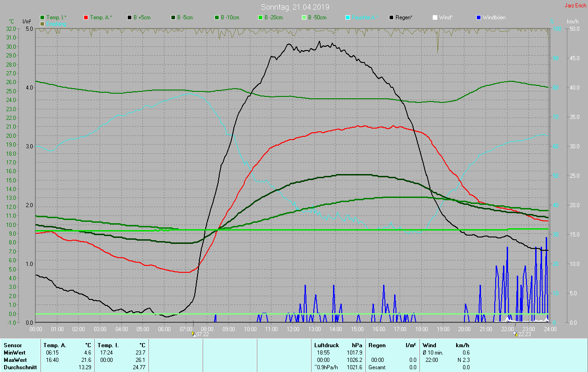Viewport: 588px width, 372px height.
Task: Click the Luftdruck column header
Action: pyautogui.click(x=326, y=345)
